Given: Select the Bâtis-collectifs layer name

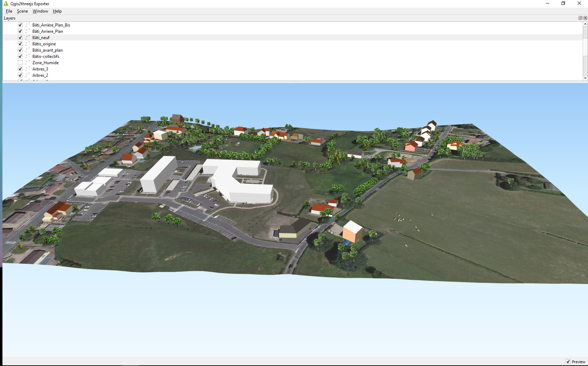Looking at the screenshot, I should point(46,57).
